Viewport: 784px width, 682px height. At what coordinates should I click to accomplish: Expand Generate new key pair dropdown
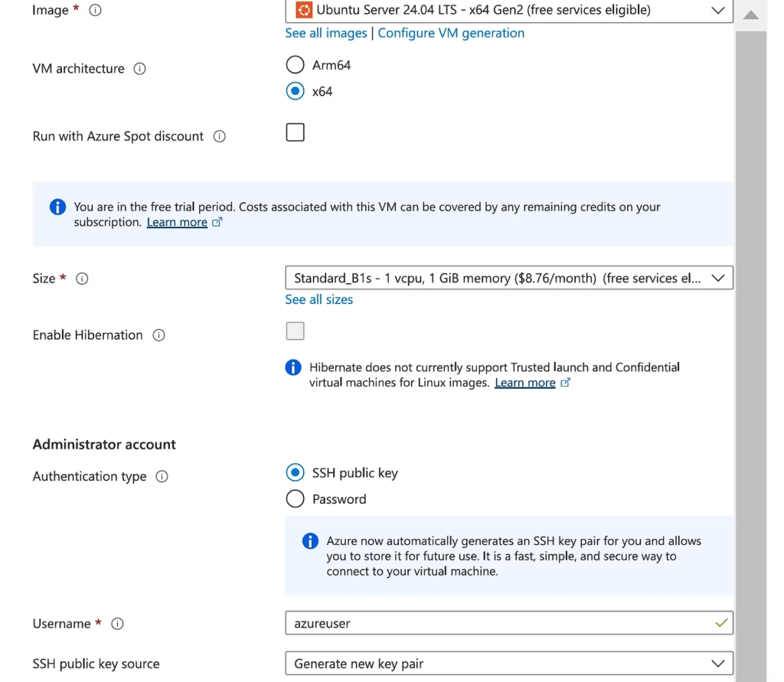pos(509,664)
